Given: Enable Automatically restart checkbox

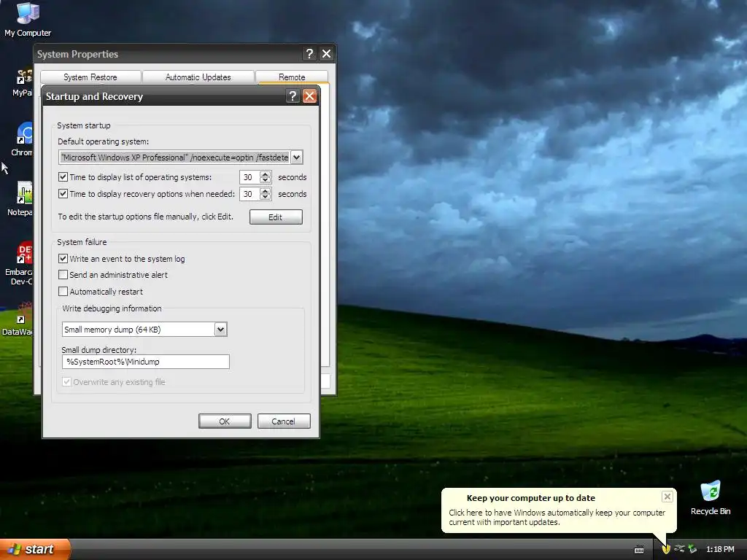Looking at the screenshot, I should point(63,291).
